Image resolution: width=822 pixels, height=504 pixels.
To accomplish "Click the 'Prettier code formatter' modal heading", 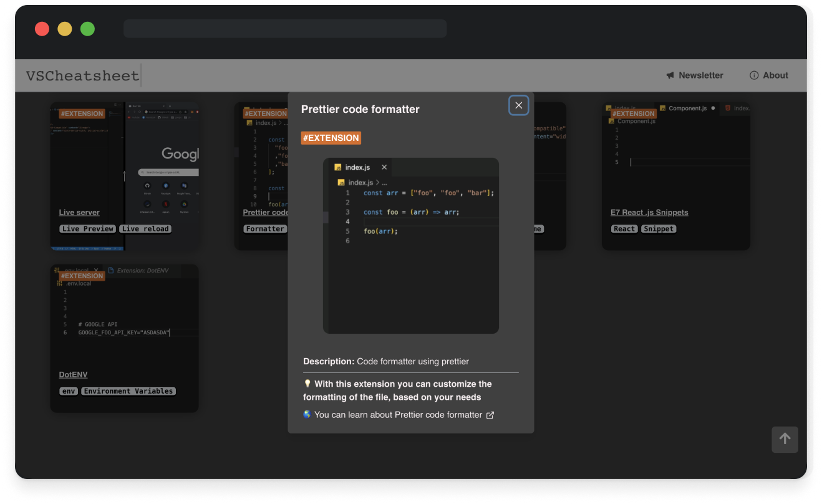I will pos(360,109).
